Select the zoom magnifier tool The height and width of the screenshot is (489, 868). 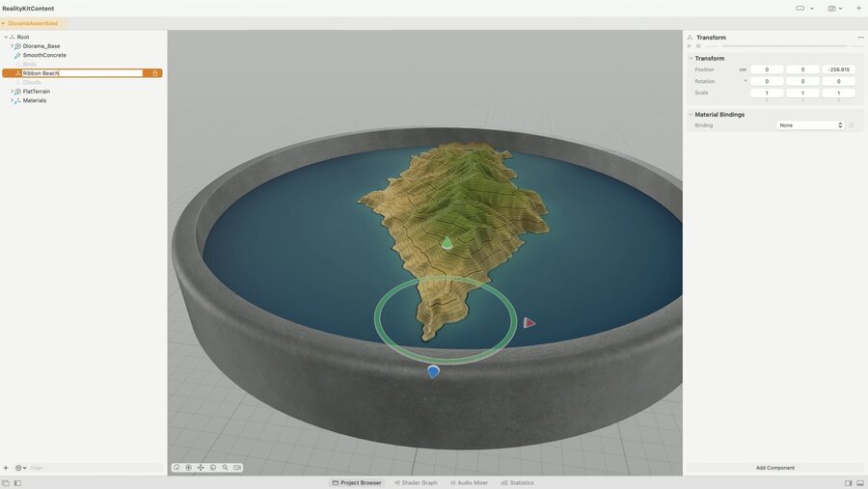coord(226,468)
